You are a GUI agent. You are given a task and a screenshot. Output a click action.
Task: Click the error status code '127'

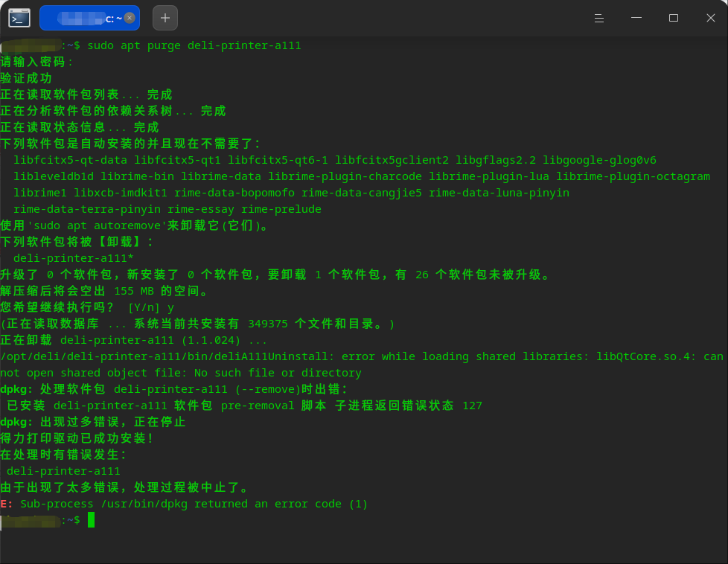click(x=472, y=406)
